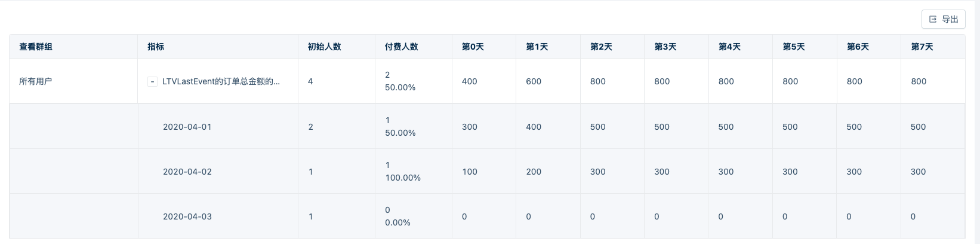
Task: Click the 0.00% paying rate cell
Action: click(x=397, y=222)
